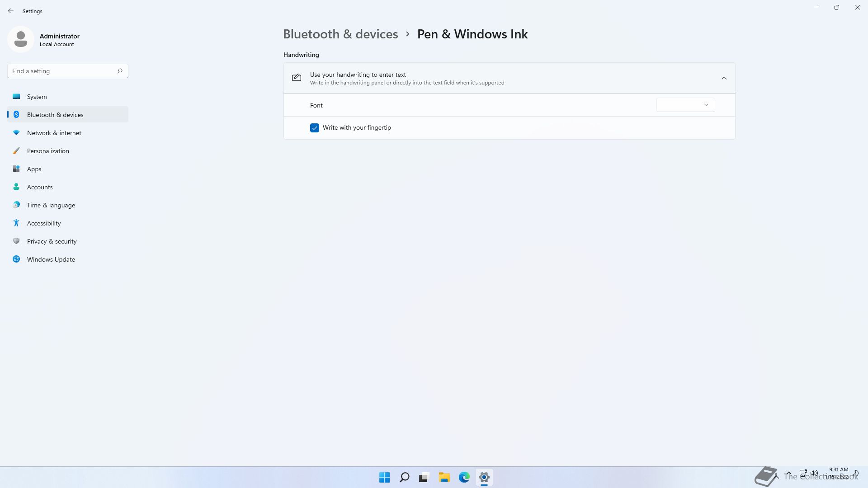Click the Administrator profile avatar
Screen dimensions: 868x488
click(21, 39)
